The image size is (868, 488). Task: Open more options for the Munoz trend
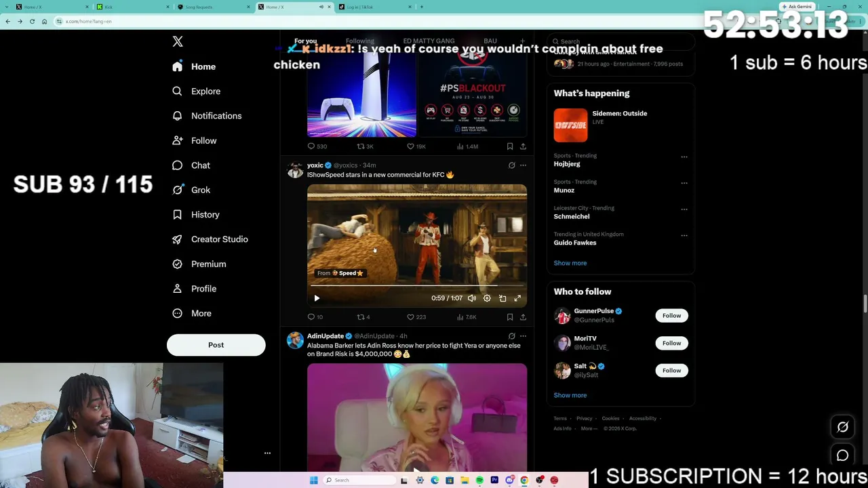tap(684, 183)
